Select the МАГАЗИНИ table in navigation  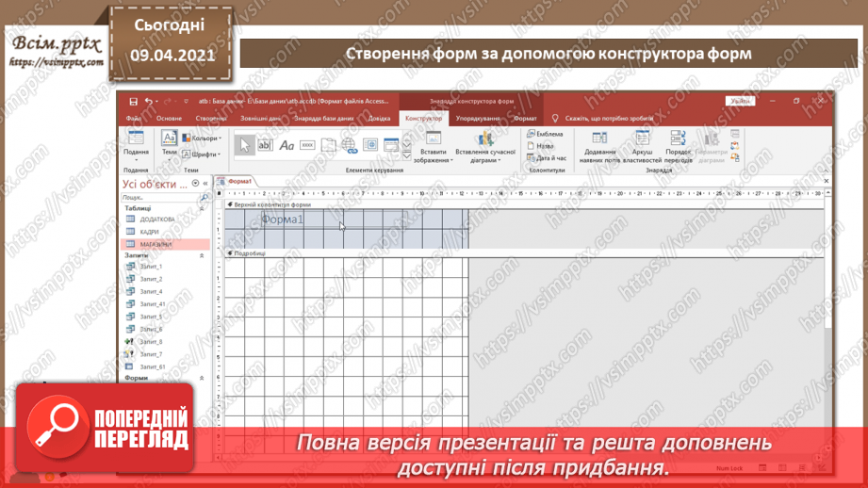click(156, 244)
